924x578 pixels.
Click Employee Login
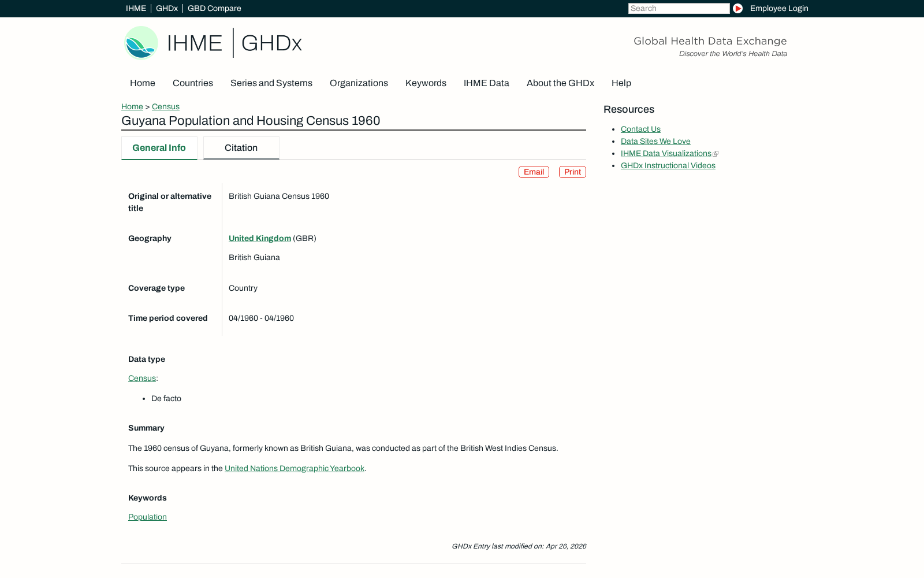pyautogui.click(x=779, y=8)
